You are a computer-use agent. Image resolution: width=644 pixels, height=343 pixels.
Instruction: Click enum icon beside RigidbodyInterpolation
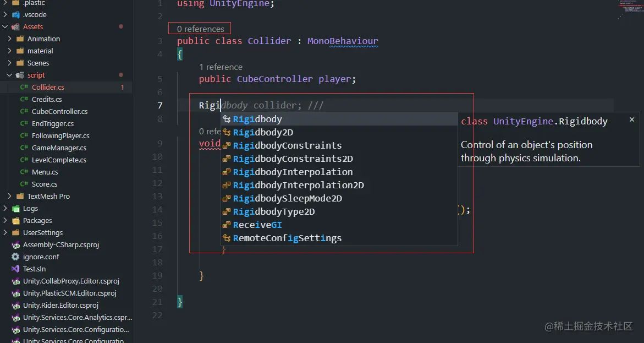[227, 172]
